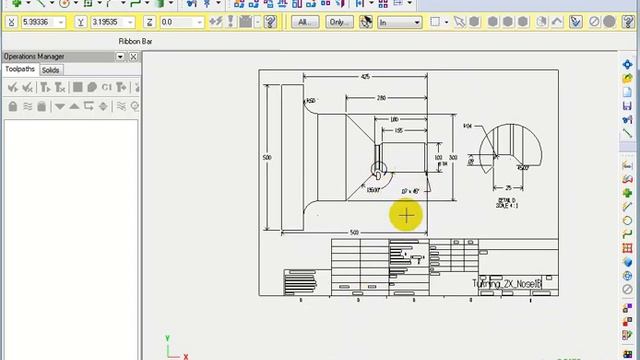Click Unselect all operations check-X icon

pos(27,87)
